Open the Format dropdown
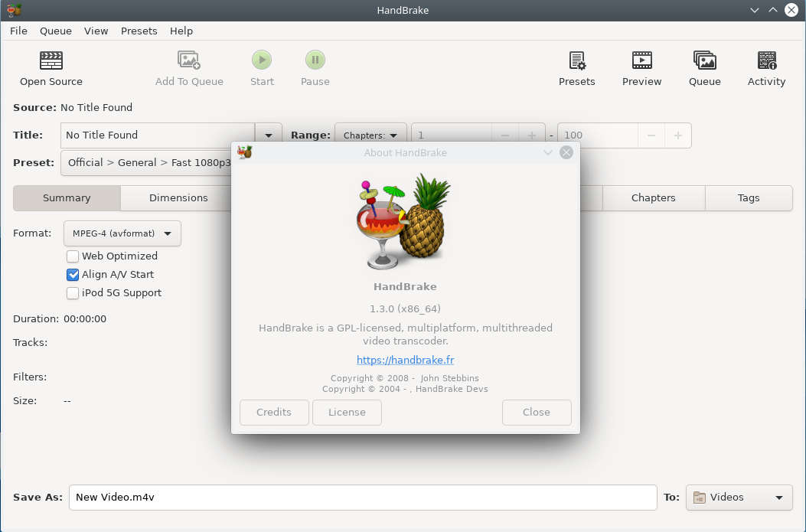The width and height of the screenshot is (806, 532). pos(122,233)
